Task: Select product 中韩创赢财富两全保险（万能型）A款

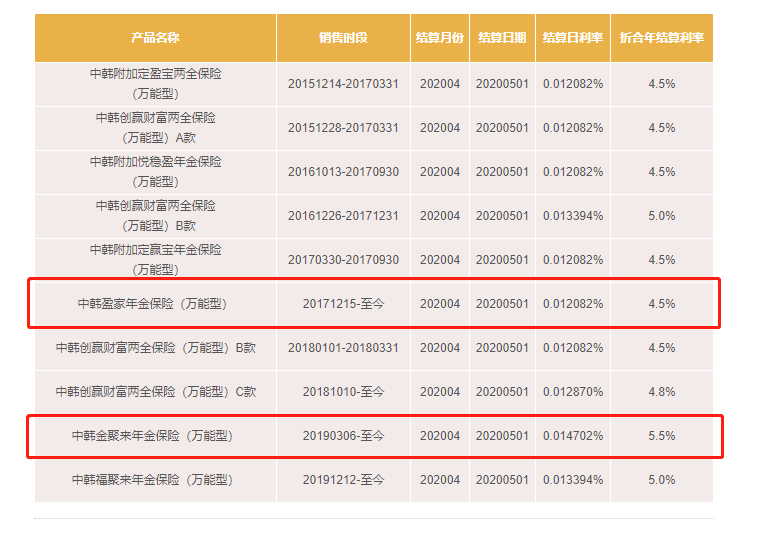Action: point(155,128)
